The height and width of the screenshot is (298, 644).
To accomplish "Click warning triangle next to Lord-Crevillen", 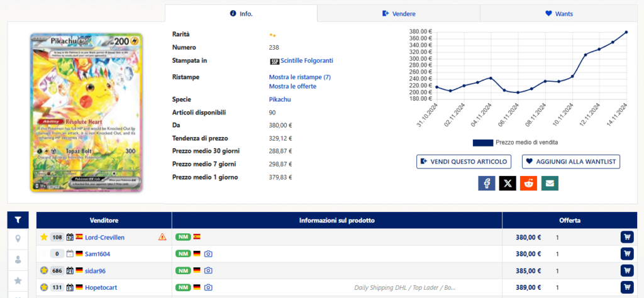I will [162, 237].
